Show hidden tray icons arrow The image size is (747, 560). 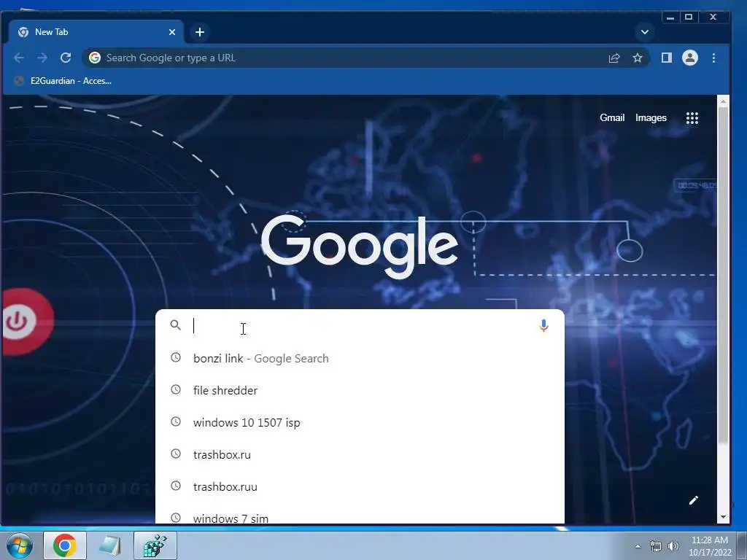[x=638, y=546]
